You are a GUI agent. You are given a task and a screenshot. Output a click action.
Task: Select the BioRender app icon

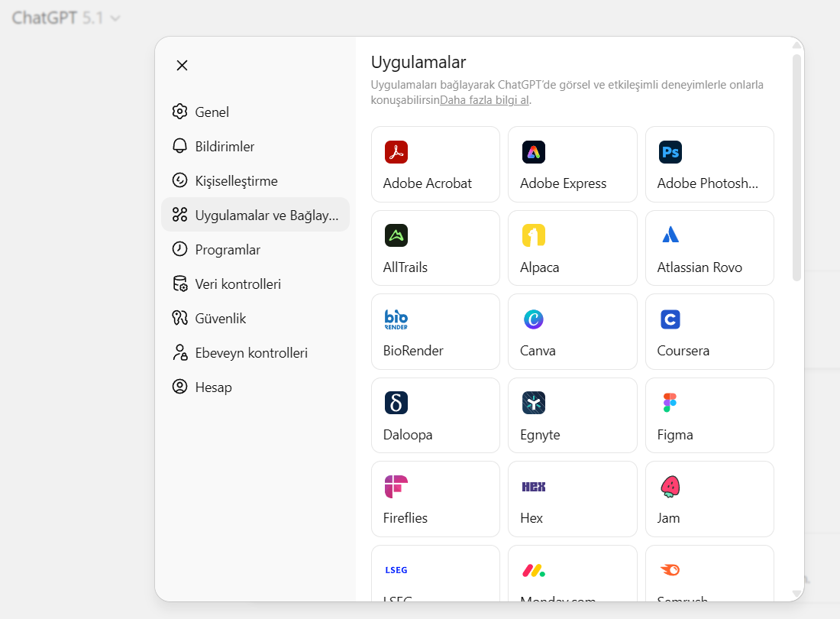click(396, 319)
